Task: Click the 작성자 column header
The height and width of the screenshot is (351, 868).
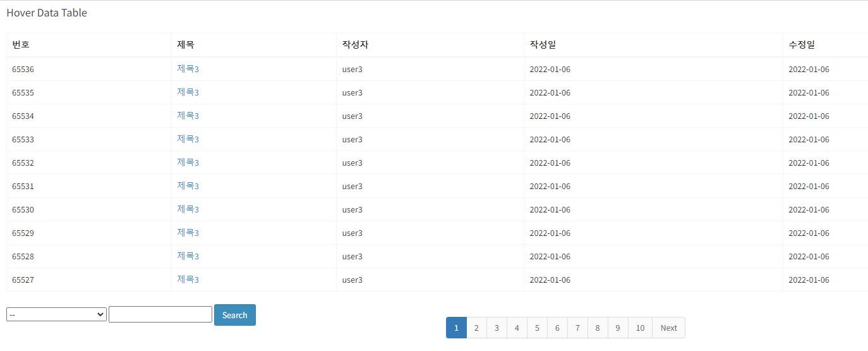Action: [355, 45]
